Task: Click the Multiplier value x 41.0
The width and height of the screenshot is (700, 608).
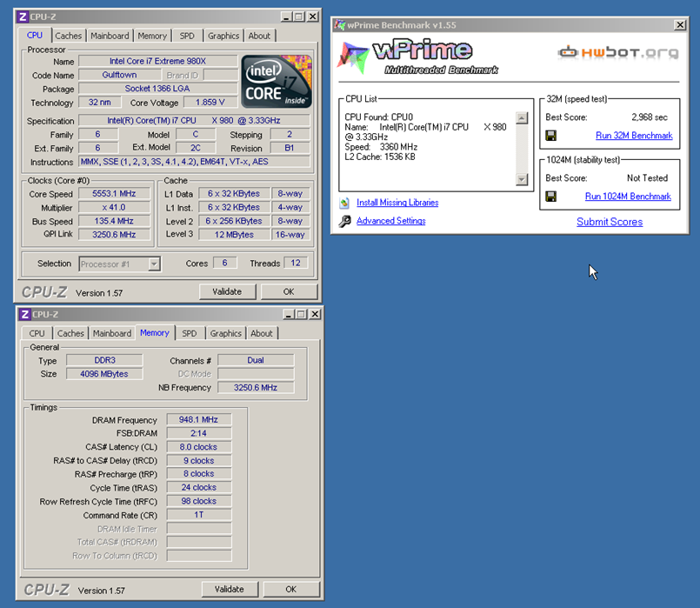Action: 114,208
